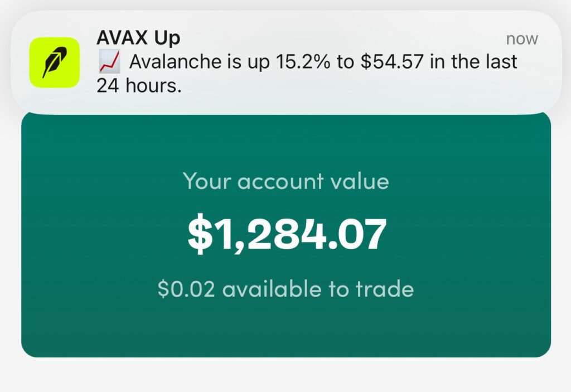The image size is (571, 392).
Task: Click the dollar sign of the account value
Action: point(200,234)
